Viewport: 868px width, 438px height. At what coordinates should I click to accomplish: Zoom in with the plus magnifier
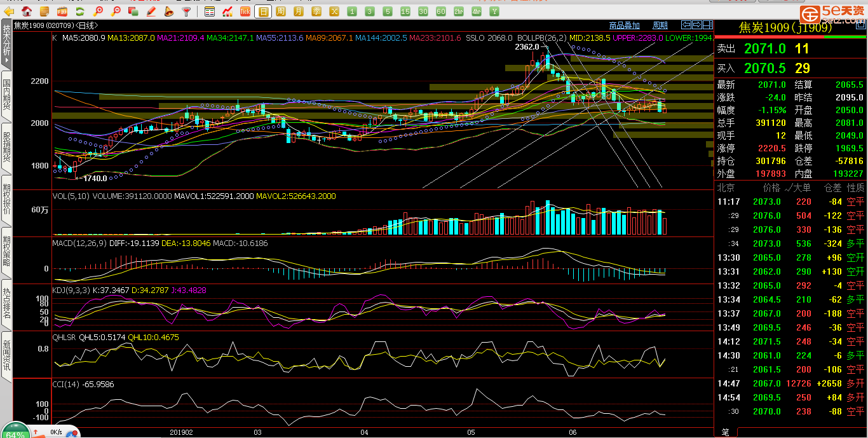98,11
